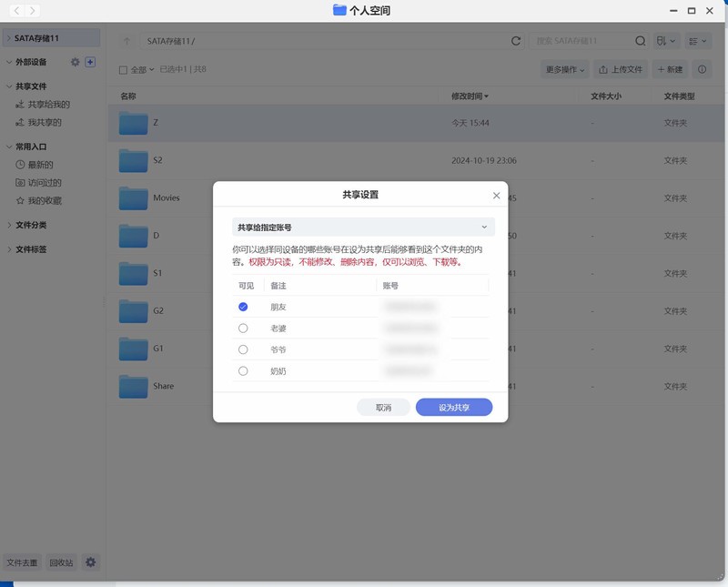The height and width of the screenshot is (587, 728).
Task: Click the info icon beside 新建
Action: pos(700,69)
